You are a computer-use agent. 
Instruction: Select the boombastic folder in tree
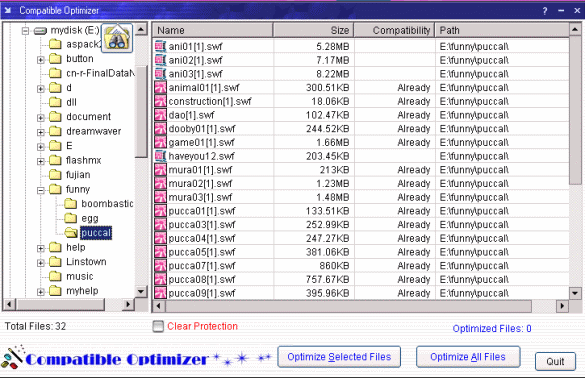(x=107, y=203)
